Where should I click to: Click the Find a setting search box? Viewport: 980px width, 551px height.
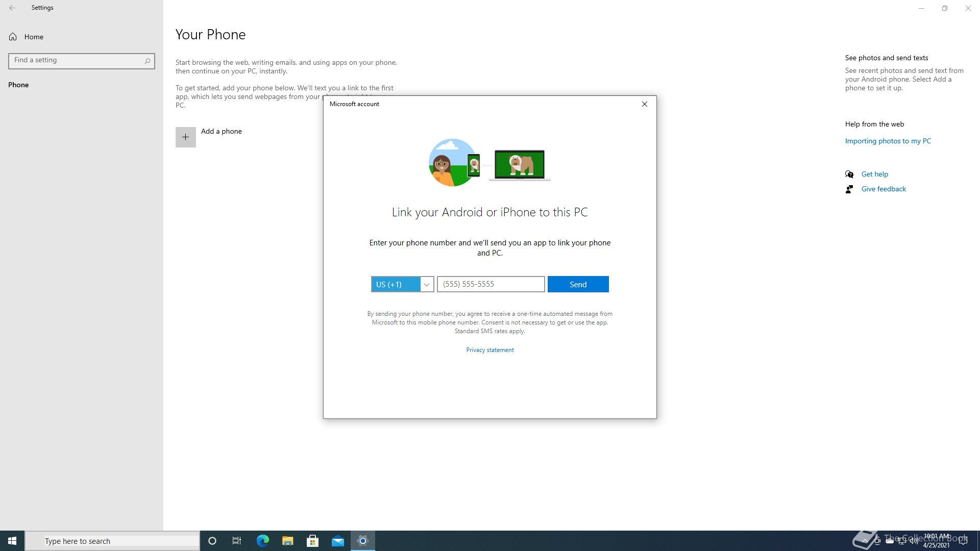pyautogui.click(x=82, y=61)
